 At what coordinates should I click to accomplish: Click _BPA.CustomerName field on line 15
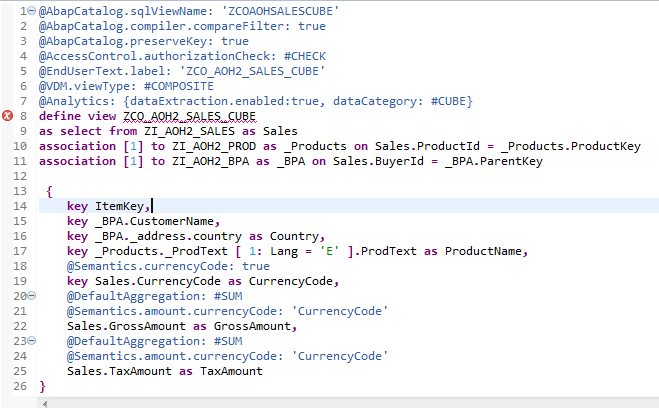(x=154, y=221)
